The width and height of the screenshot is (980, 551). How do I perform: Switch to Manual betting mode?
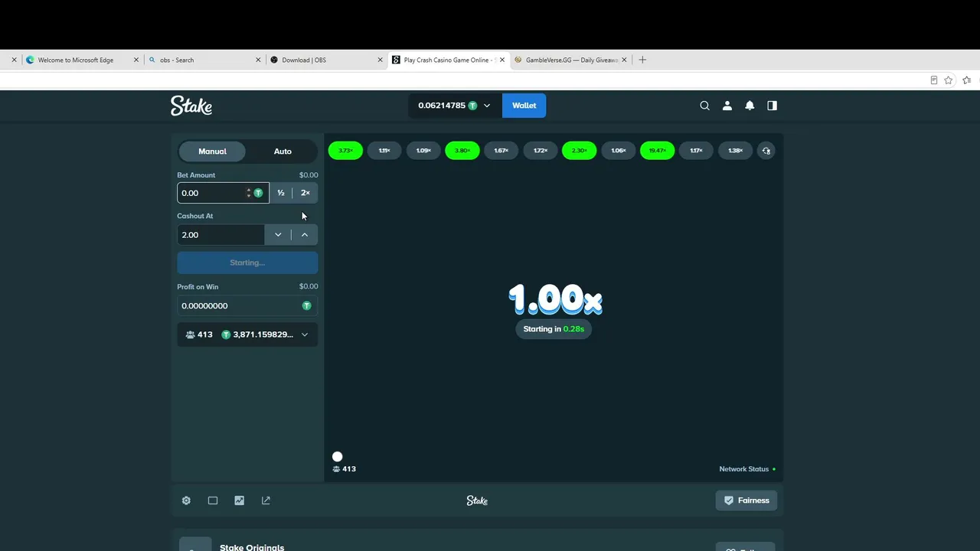212,152
